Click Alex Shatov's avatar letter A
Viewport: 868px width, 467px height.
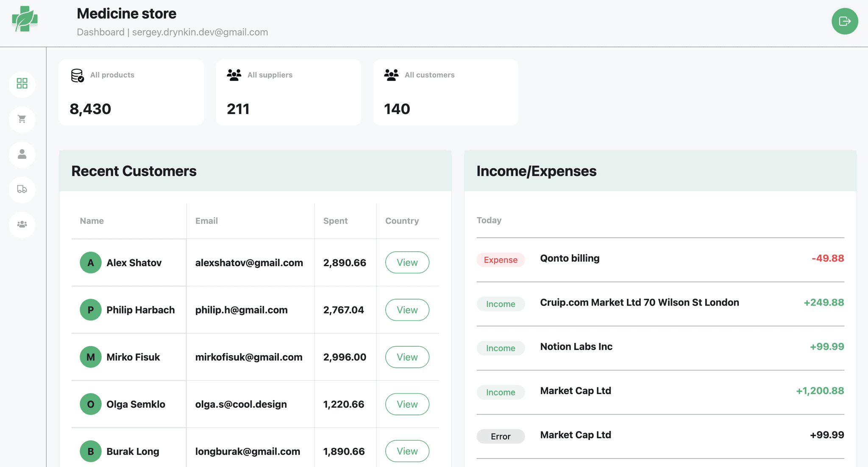[91, 263]
